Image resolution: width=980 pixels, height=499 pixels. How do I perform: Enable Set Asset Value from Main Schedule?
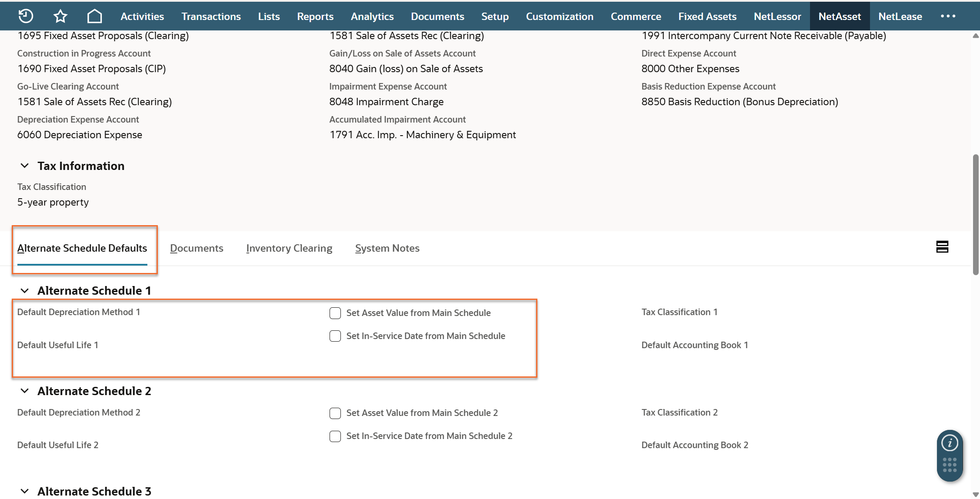click(x=335, y=313)
